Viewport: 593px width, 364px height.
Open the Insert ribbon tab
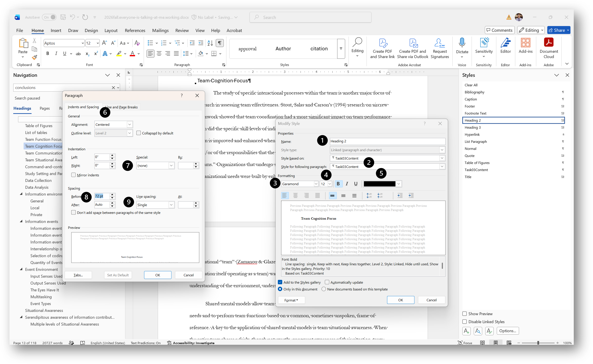(56, 31)
